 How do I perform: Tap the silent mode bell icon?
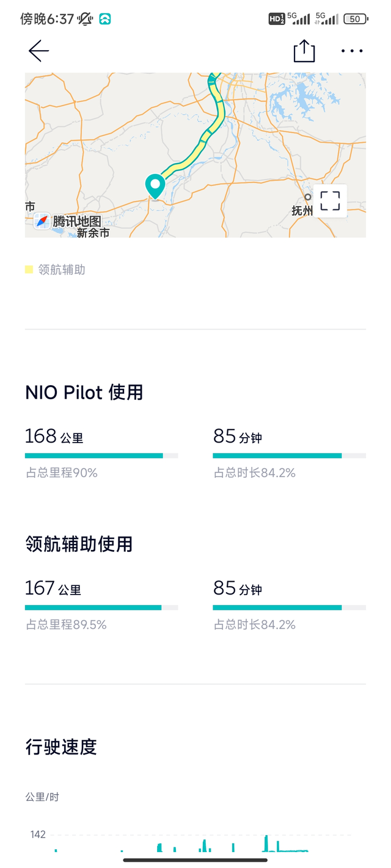click(x=85, y=19)
